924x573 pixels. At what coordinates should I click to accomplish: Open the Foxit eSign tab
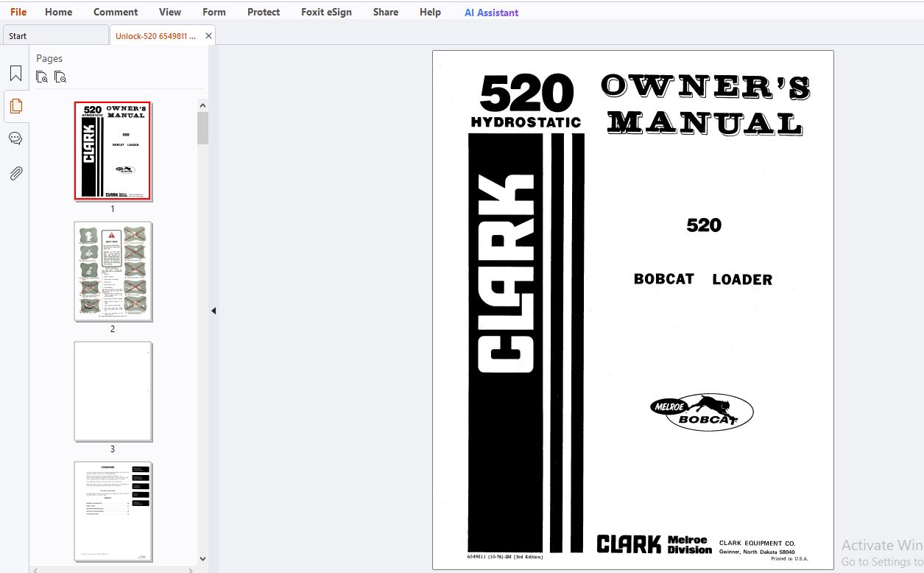tap(326, 12)
